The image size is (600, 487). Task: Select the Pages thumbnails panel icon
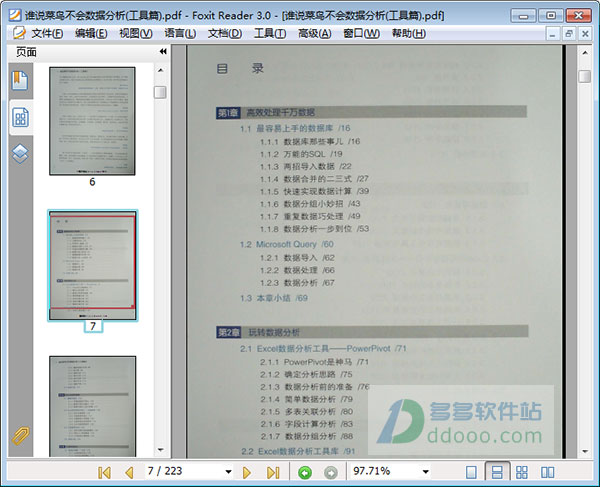(20, 117)
